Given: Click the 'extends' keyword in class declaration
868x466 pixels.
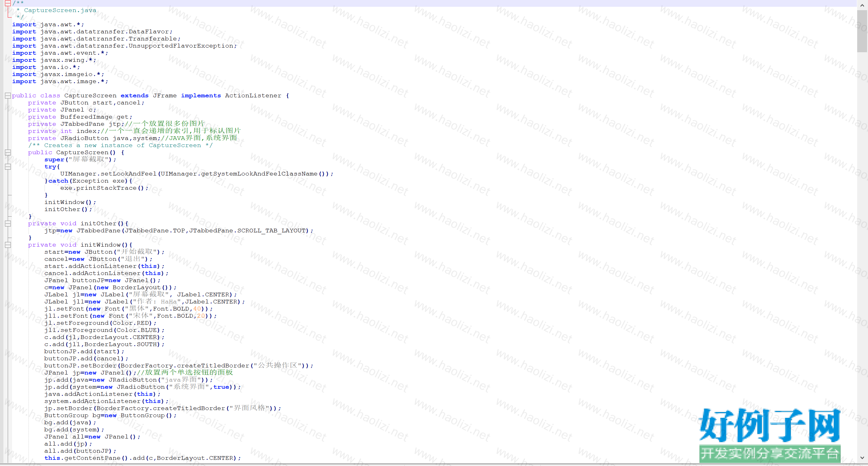Looking at the screenshot, I should click(x=135, y=95).
